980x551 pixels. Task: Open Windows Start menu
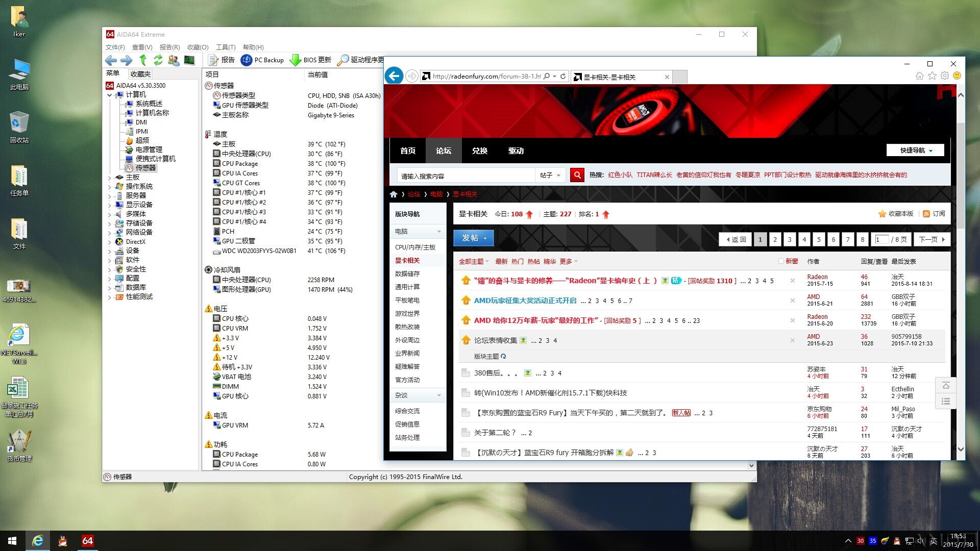pyautogui.click(x=12, y=541)
